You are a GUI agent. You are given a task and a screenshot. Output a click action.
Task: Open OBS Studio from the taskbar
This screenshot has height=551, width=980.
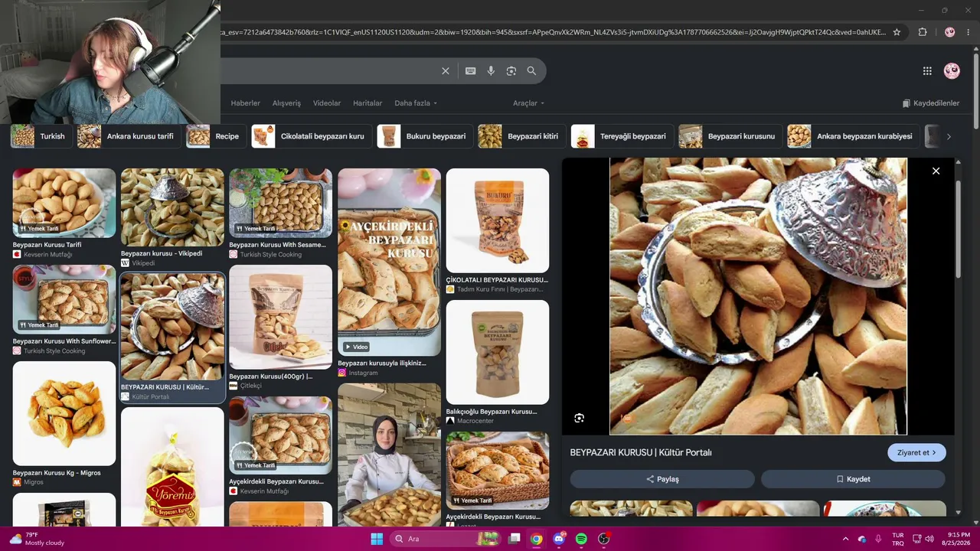604,539
